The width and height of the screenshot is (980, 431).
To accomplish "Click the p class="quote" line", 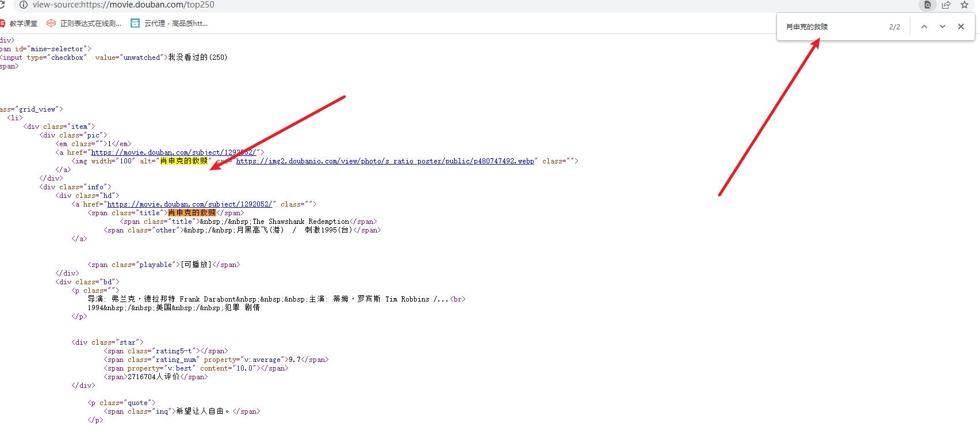I will tap(121, 403).
